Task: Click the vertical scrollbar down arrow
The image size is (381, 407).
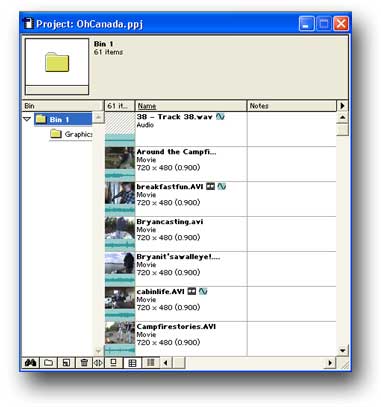Action: click(x=342, y=350)
